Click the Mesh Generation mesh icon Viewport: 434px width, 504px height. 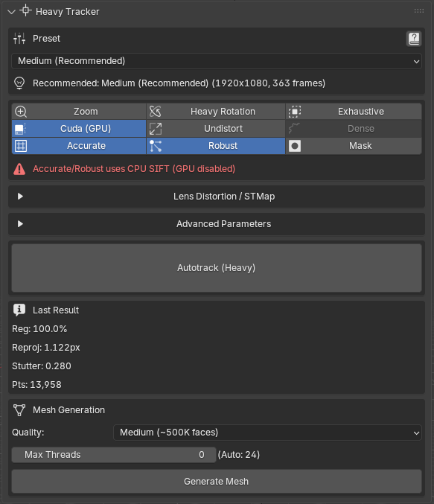[x=19, y=410]
